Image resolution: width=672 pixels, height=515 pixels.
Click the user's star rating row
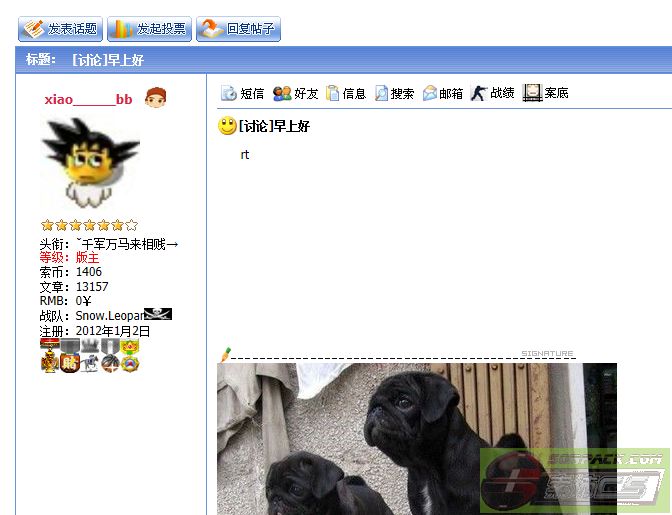[89, 225]
